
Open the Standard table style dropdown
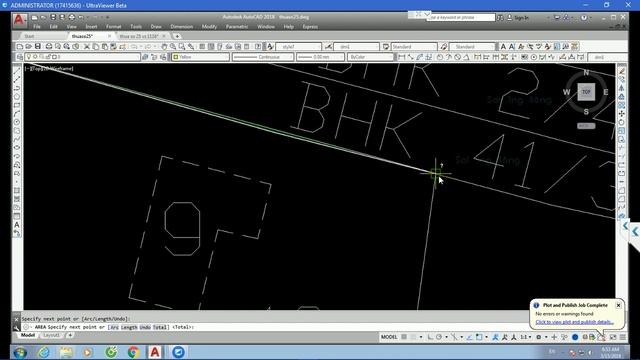(414, 47)
